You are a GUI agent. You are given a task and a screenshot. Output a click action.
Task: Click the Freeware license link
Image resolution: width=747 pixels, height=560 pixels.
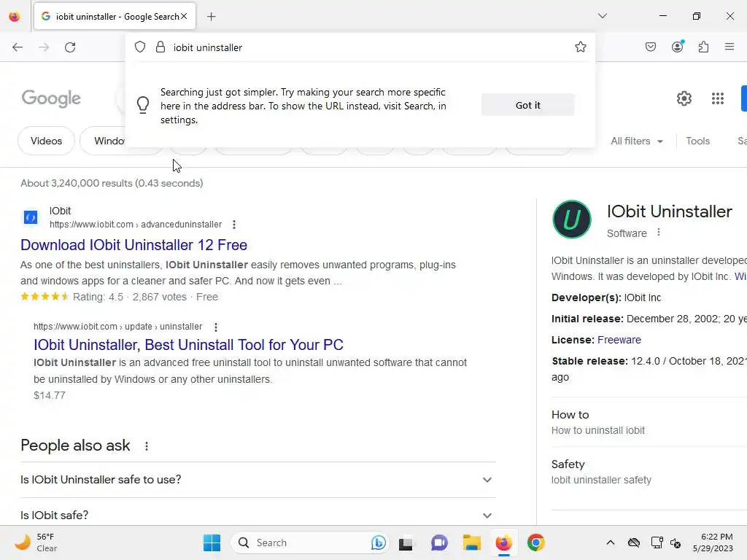(619, 340)
